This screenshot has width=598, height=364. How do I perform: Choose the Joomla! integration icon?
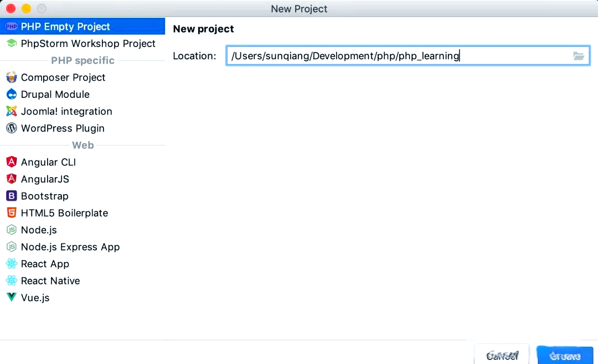[x=12, y=111]
